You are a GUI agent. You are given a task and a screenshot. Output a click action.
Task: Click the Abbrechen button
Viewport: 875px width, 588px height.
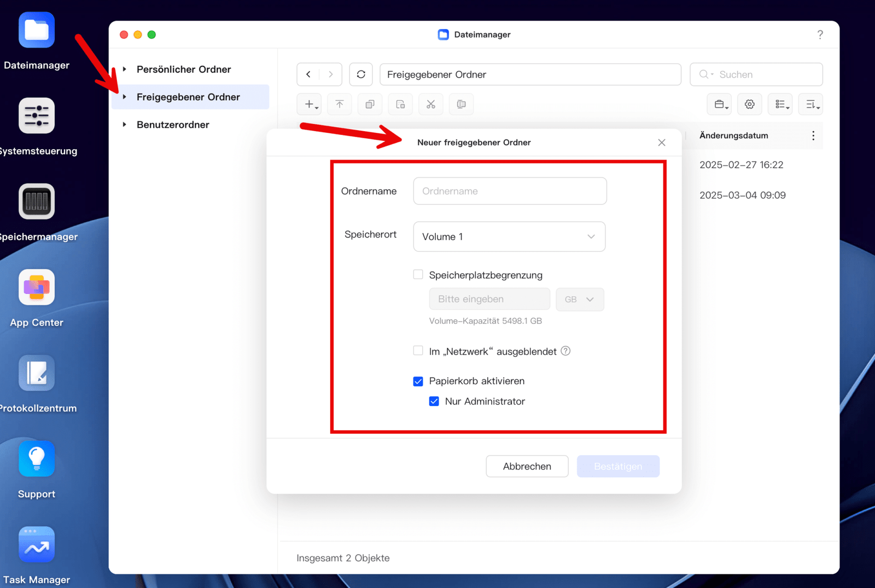(527, 466)
